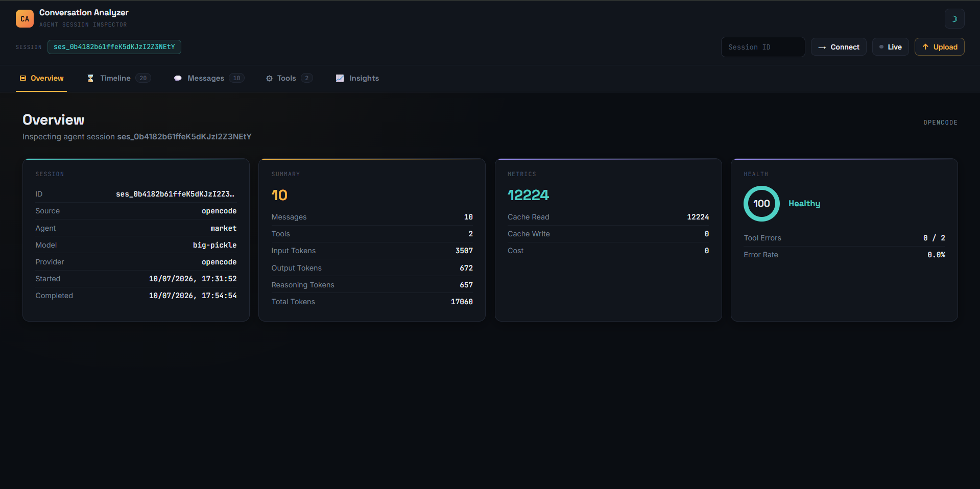Switch to the Timeline tab
Viewport: 980px width, 489px height.
[118, 78]
